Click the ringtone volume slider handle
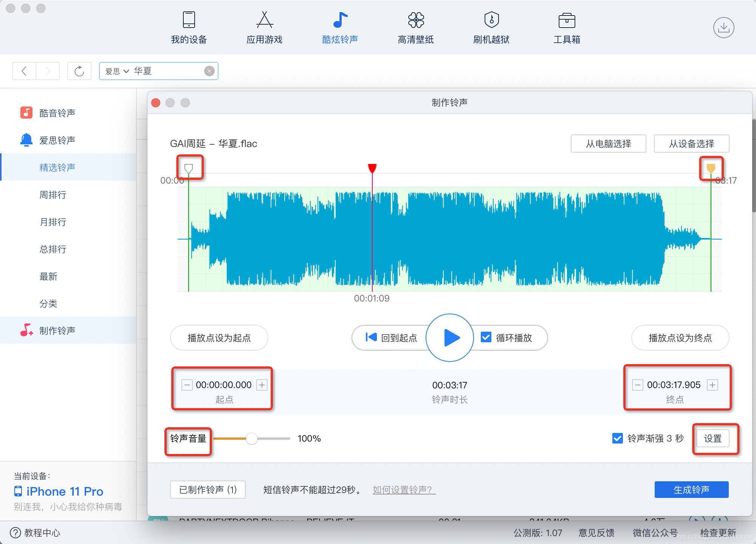756x544 pixels. (251, 439)
